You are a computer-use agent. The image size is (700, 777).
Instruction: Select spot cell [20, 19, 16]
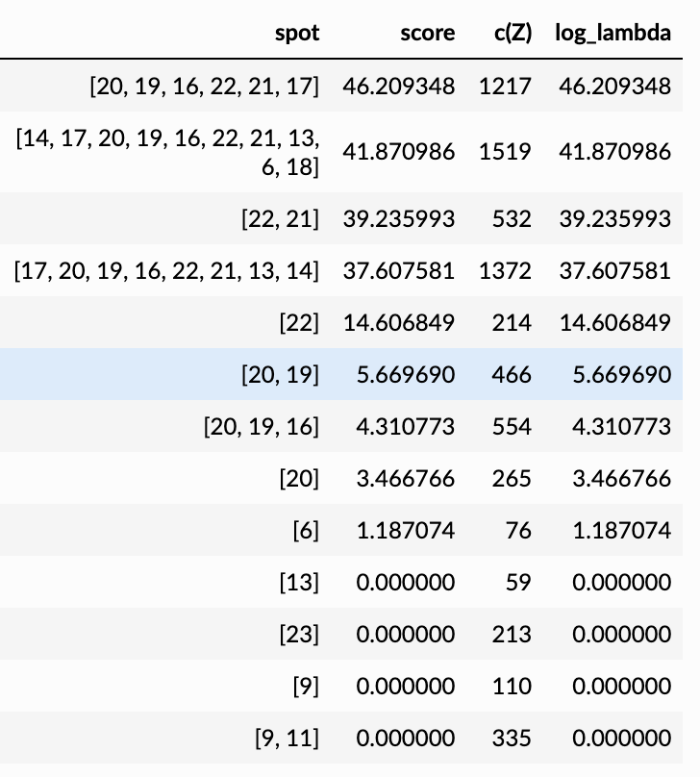pyautogui.click(x=262, y=427)
